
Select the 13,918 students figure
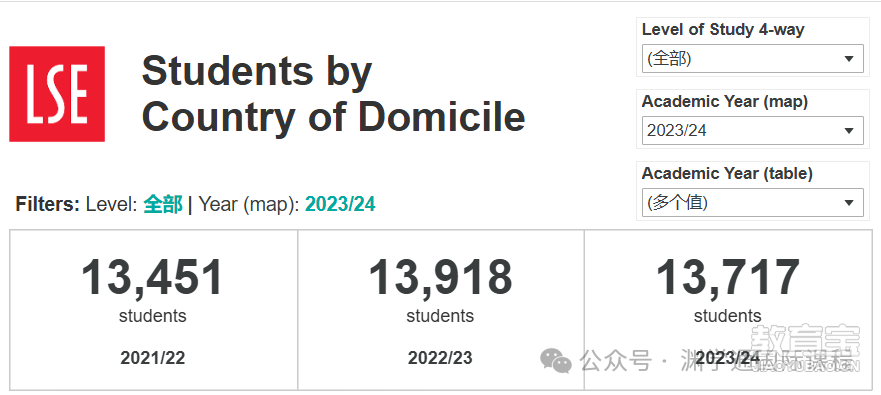tap(440, 278)
